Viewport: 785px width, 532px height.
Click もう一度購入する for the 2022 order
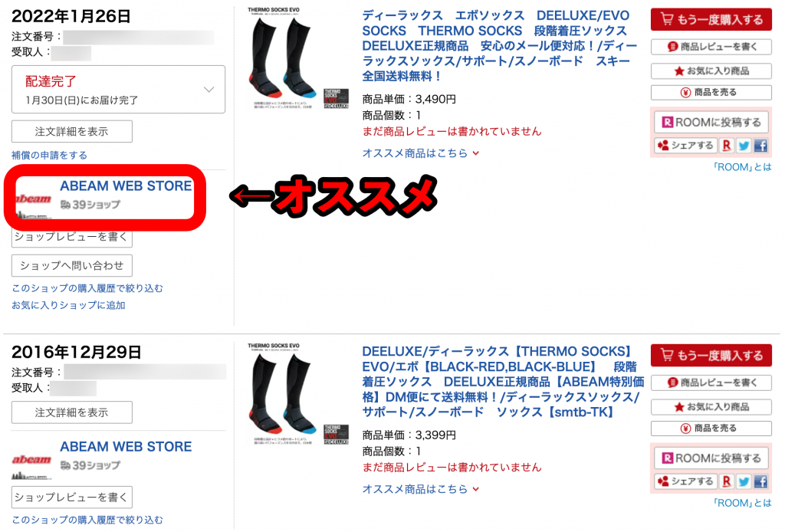(711, 19)
